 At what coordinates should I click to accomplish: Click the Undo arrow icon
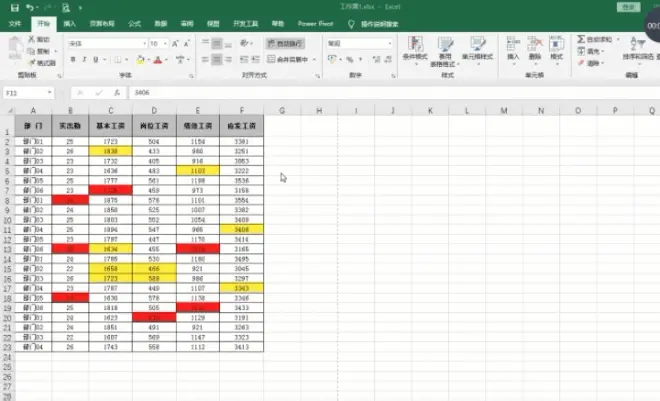pos(29,8)
